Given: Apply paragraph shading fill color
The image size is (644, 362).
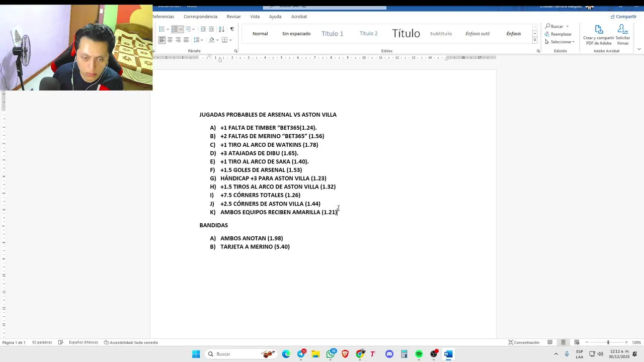Looking at the screenshot, I should pyautogui.click(x=212, y=40).
